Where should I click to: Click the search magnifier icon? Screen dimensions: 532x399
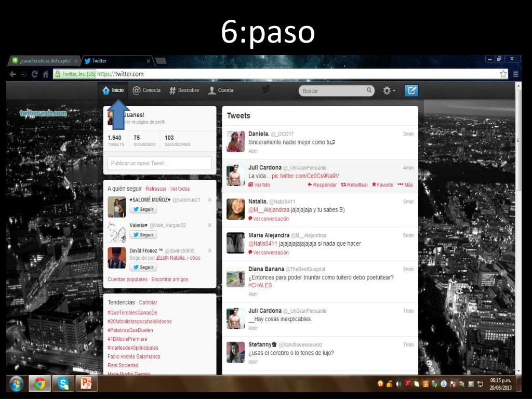(x=369, y=90)
